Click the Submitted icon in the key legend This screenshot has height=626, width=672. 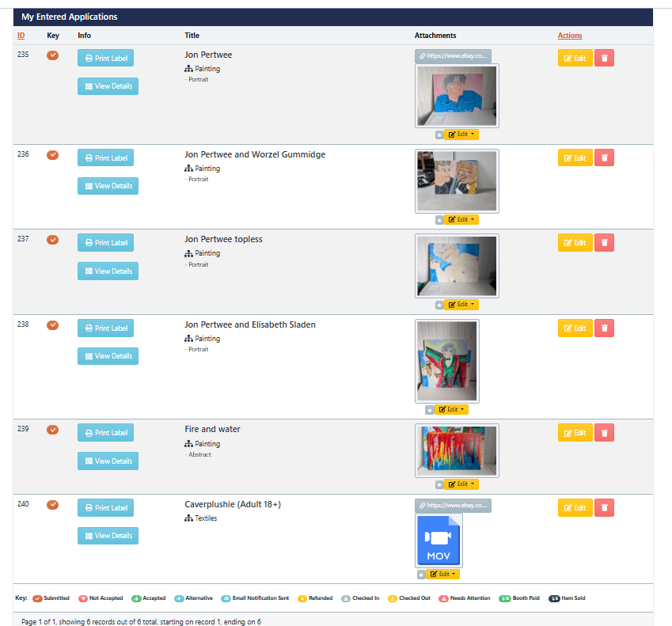[x=38, y=598]
